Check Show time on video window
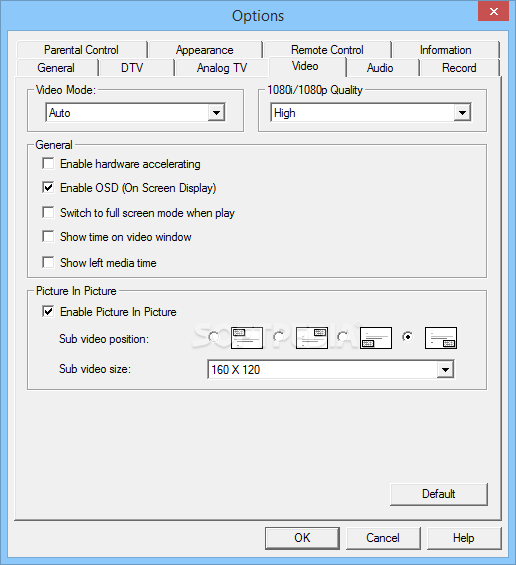 coord(48,236)
